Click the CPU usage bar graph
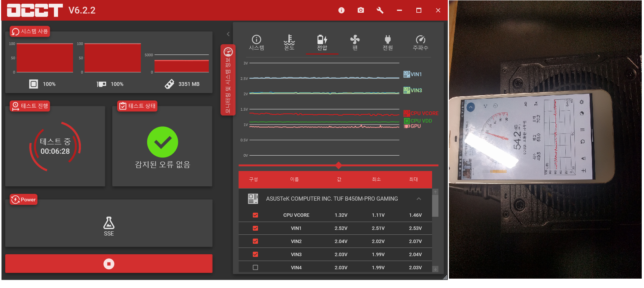The width and height of the screenshot is (644, 288). coord(45,58)
